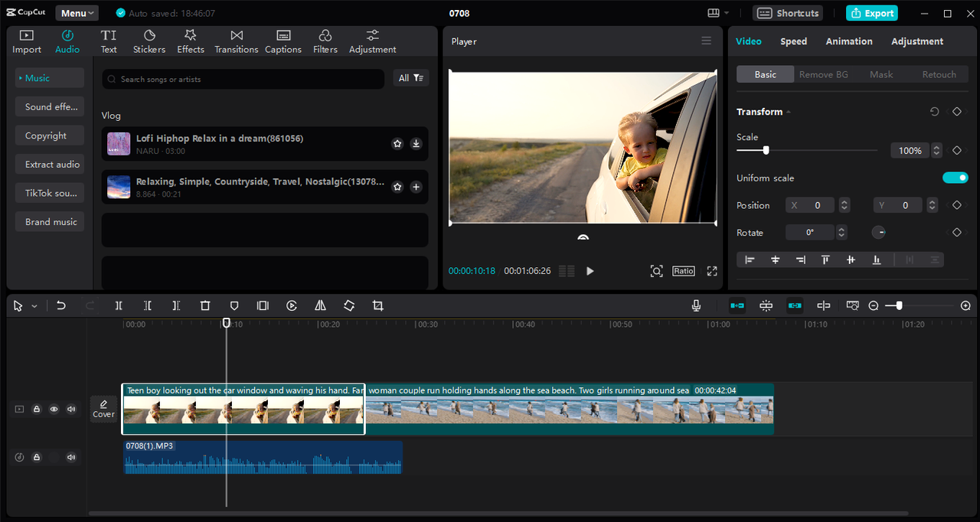Screen dimensions: 980x522
Task: Lock the video track
Action: pyautogui.click(x=36, y=409)
